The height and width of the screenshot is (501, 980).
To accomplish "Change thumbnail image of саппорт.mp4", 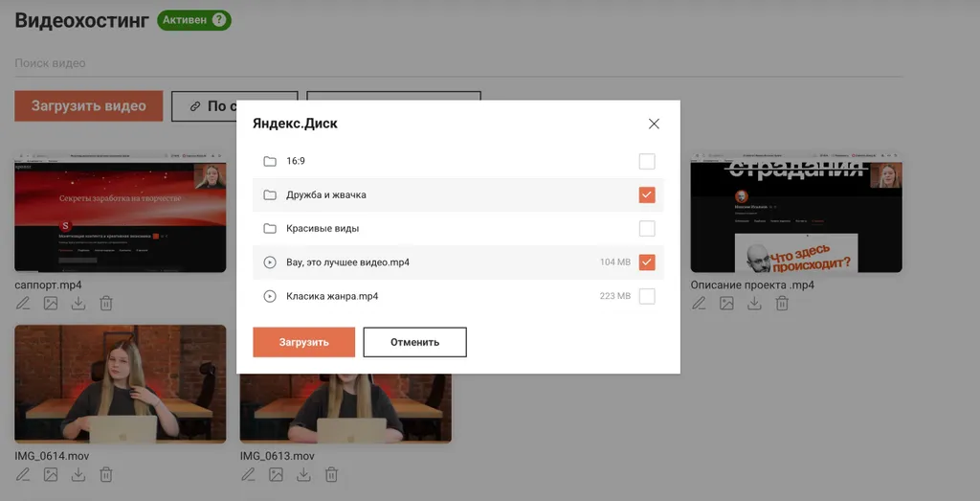I will tap(51, 304).
